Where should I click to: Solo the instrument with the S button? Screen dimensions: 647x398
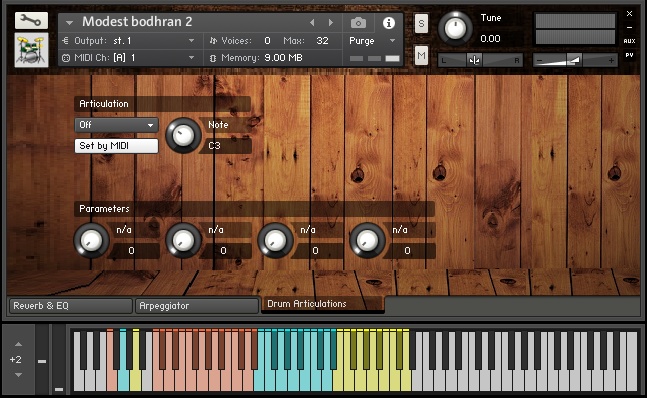[x=421, y=24]
